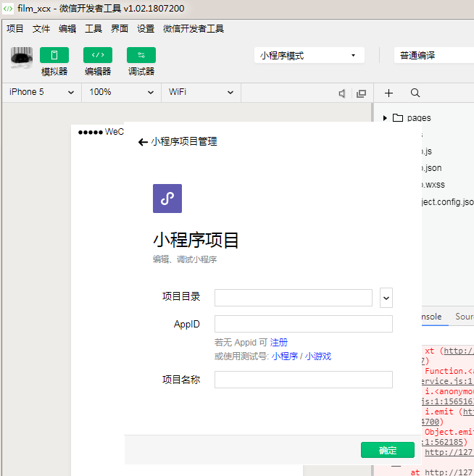Image resolution: width=474 pixels, height=476 pixels.
Task: Select the .js file in tree
Action: click(427, 151)
